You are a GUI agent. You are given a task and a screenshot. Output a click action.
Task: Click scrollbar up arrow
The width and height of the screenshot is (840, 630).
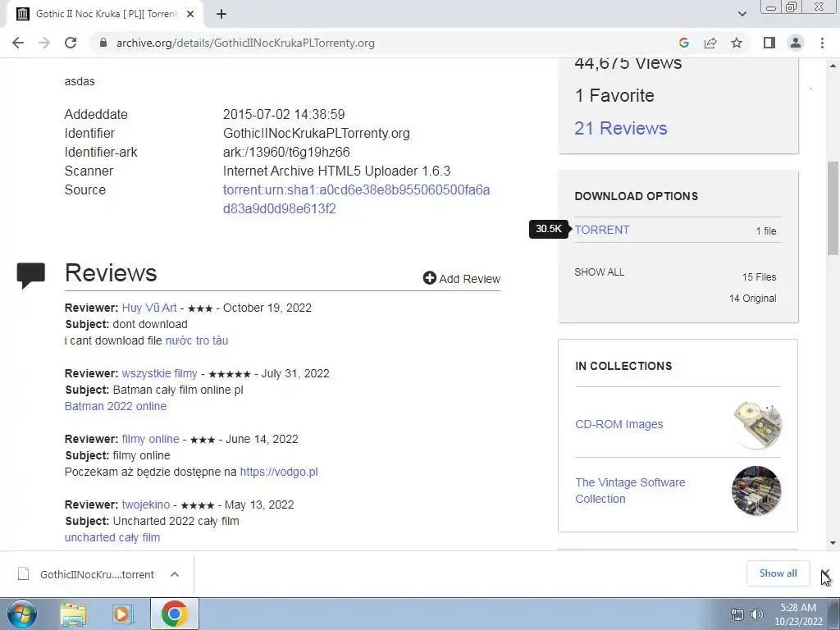833,66
